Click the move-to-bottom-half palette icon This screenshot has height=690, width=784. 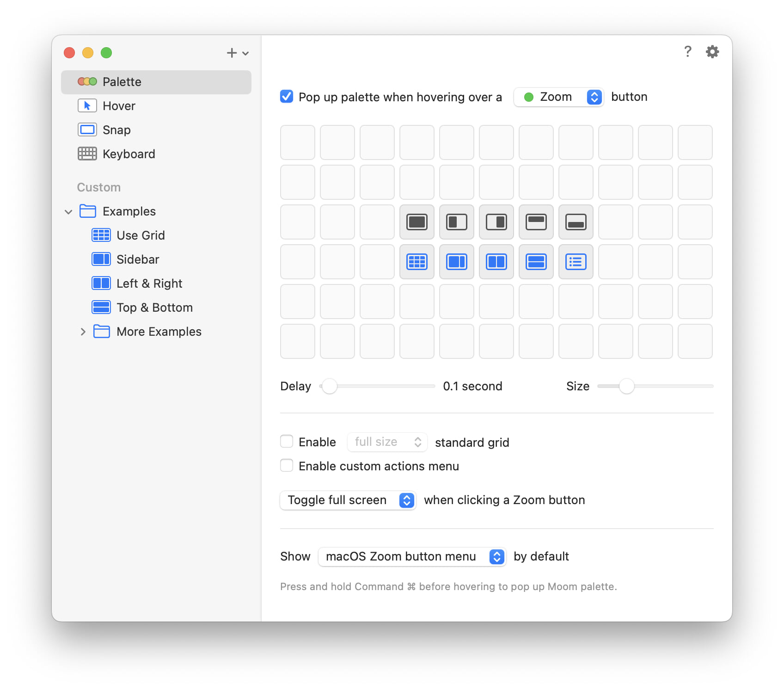click(576, 222)
